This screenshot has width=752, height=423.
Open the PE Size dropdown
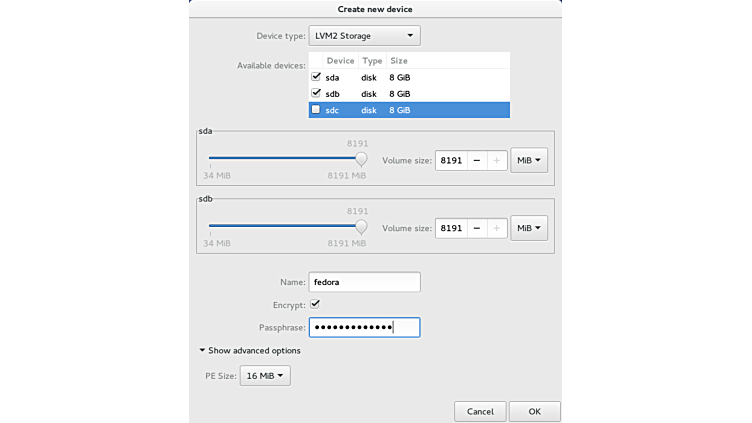tap(266, 376)
